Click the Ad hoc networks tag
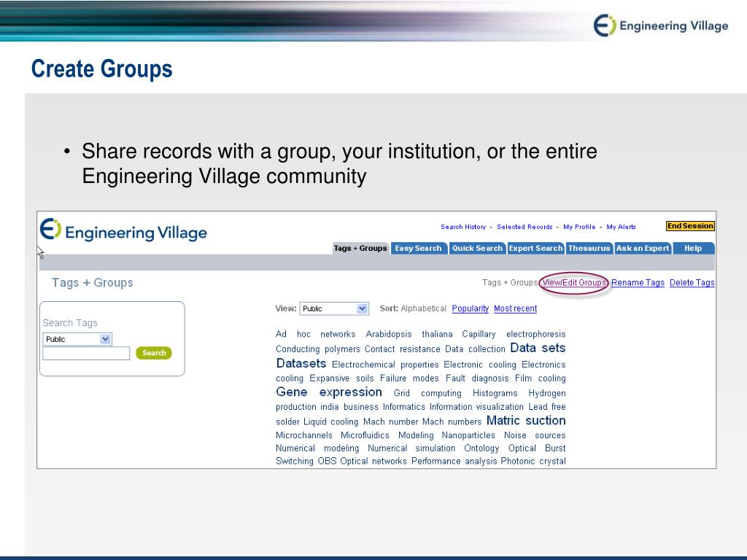The image size is (747, 560). (315, 334)
